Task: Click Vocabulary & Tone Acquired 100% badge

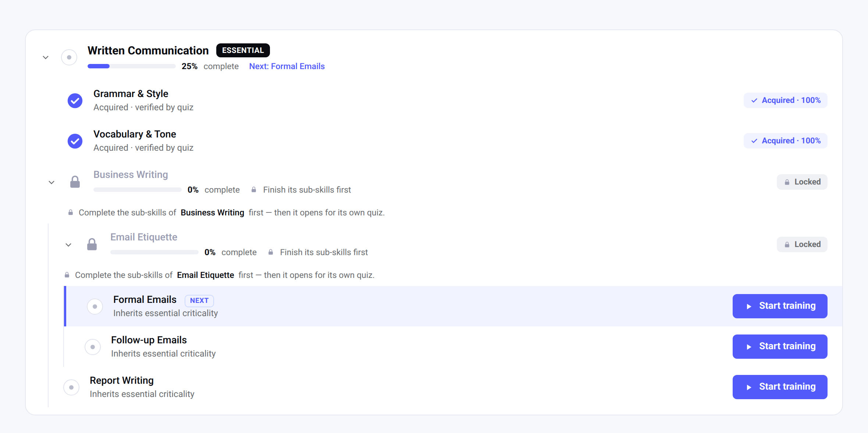Action: (786, 141)
